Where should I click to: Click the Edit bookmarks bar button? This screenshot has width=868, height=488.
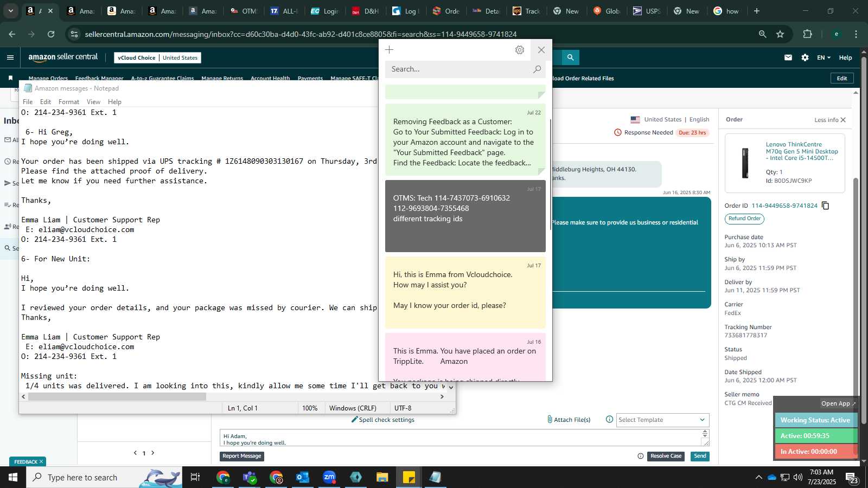[x=842, y=78]
